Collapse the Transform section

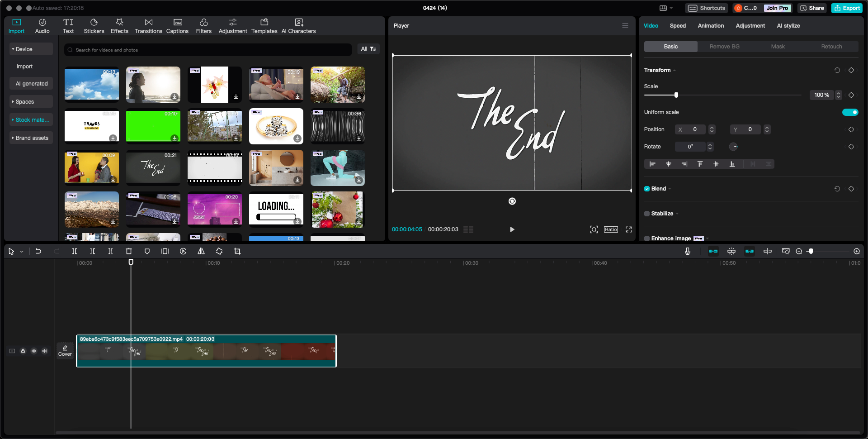(674, 70)
